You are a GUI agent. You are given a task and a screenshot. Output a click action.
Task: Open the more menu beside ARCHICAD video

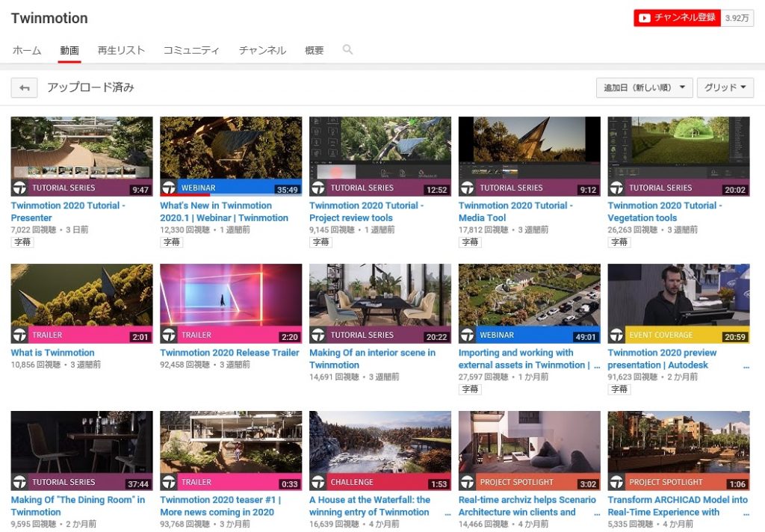[746, 513]
